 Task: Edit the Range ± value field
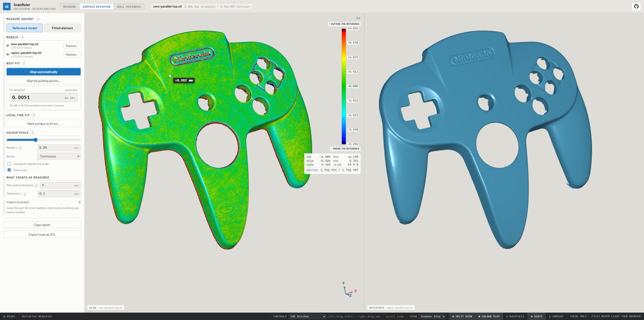pos(59,147)
